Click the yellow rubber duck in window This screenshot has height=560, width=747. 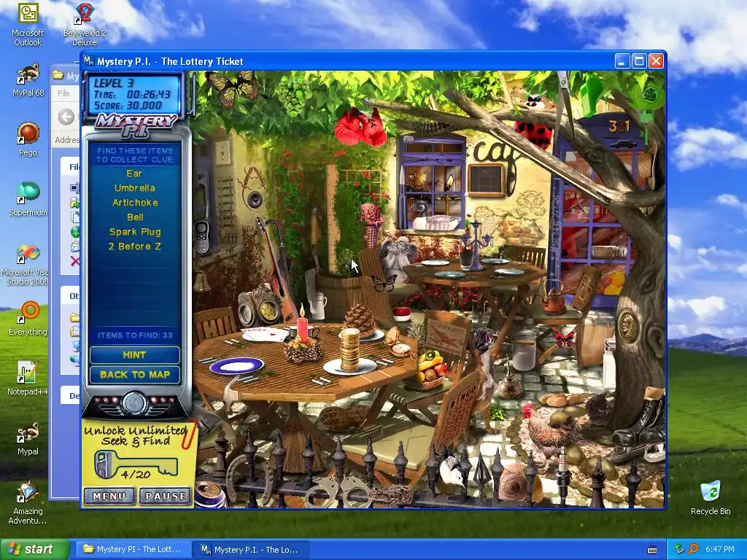(x=614, y=284)
